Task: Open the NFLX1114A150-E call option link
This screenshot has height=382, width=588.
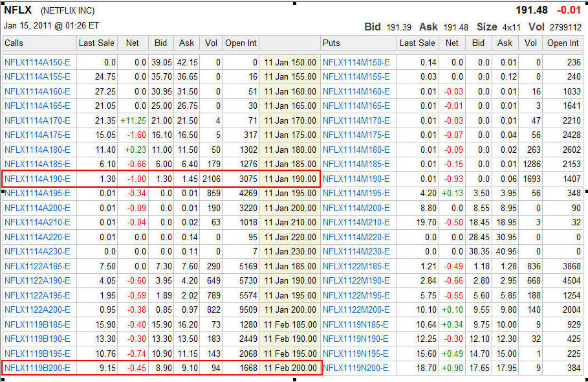Action: tap(38, 62)
